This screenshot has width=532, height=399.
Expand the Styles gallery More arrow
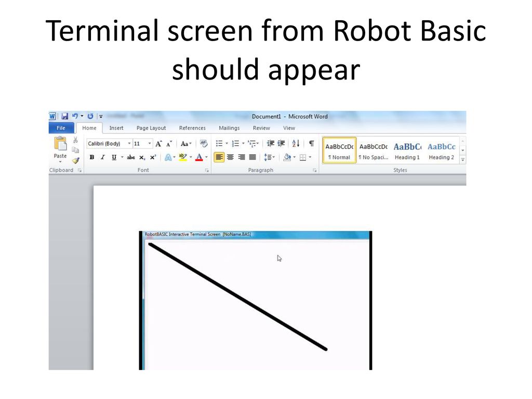(x=463, y=159)
